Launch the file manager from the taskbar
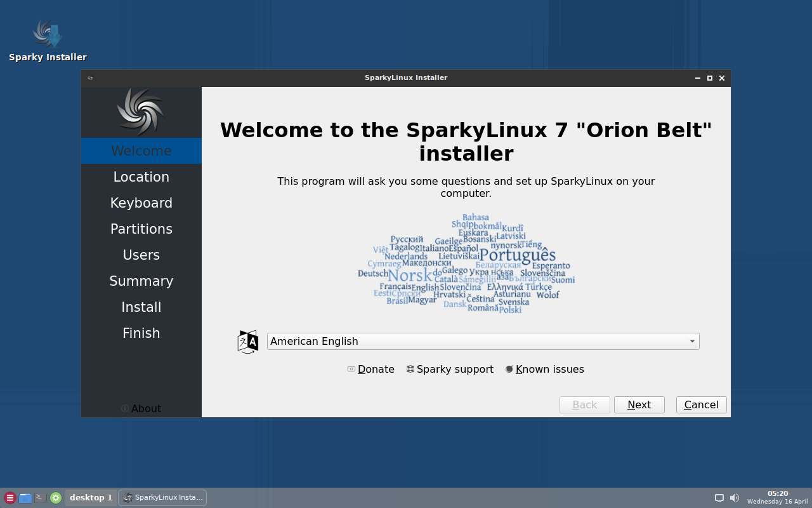 pos(25,498)
